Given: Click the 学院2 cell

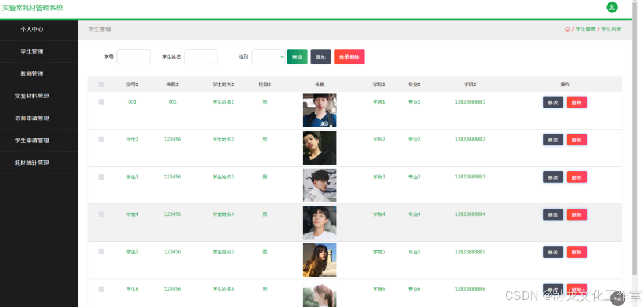Looking at the screenshot, I should tap(379, 140).
